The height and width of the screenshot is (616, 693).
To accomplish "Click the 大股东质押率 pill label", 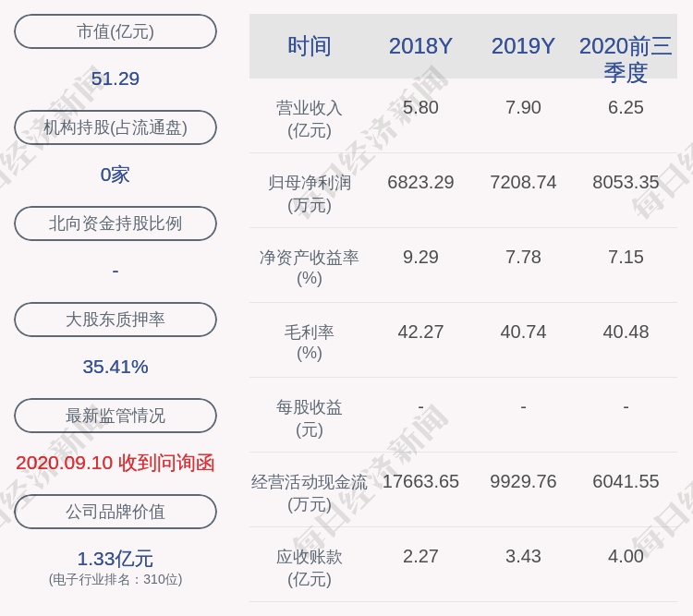I will pyautogui.click(x=115, y=320).
